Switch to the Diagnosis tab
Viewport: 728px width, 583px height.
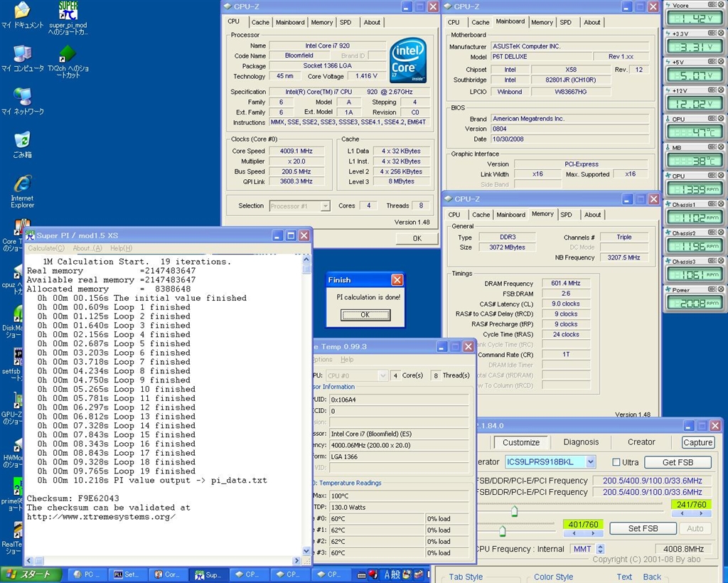tap(581, 442)
